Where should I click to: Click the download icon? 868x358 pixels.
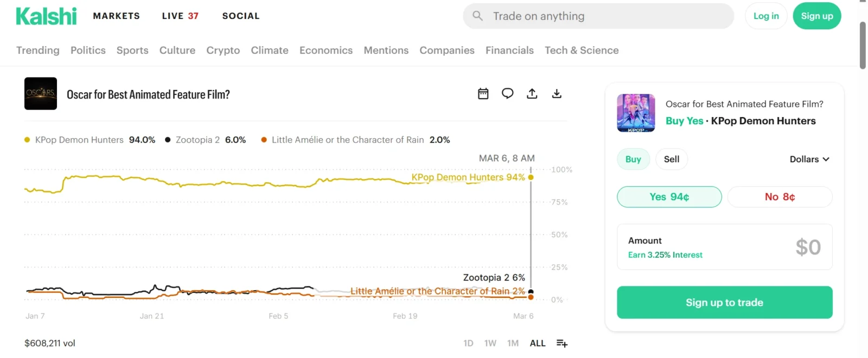tap(557, 94)
